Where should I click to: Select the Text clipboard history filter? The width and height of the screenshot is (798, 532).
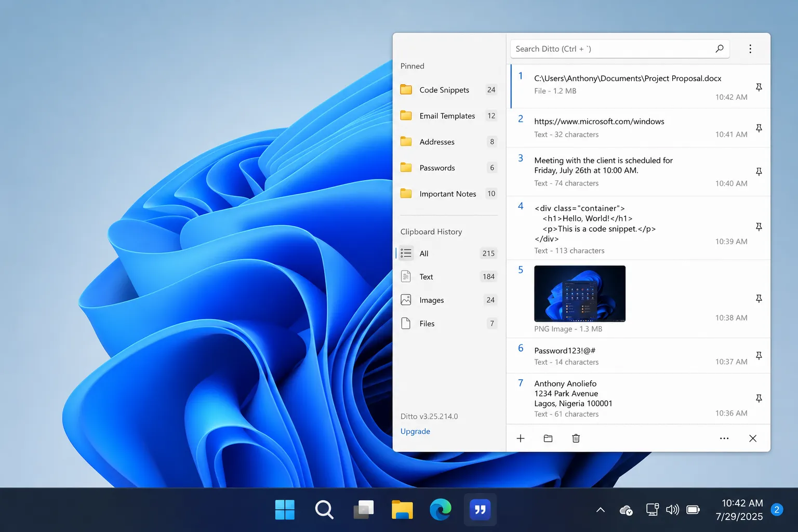[449, 277]
